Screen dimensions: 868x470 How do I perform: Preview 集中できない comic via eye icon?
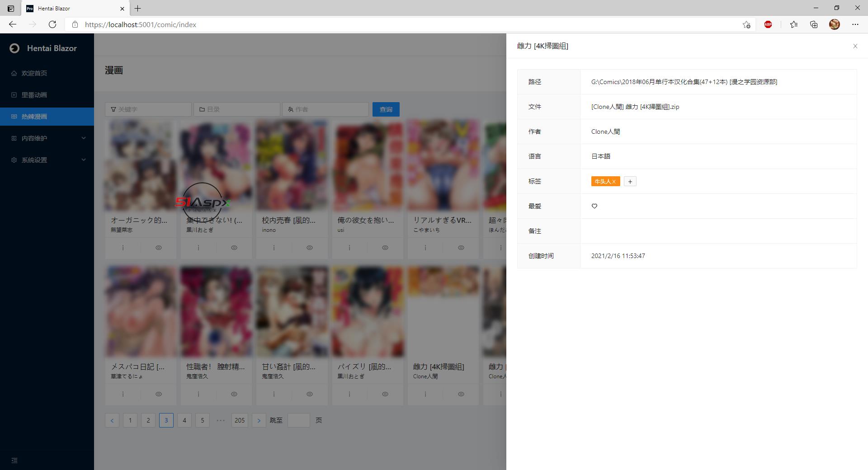click(x=234, y=248)
